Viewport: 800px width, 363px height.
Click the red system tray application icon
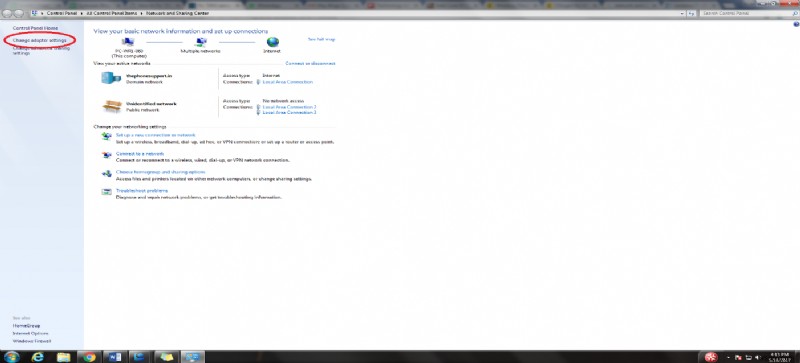click(x=711, y=357)
